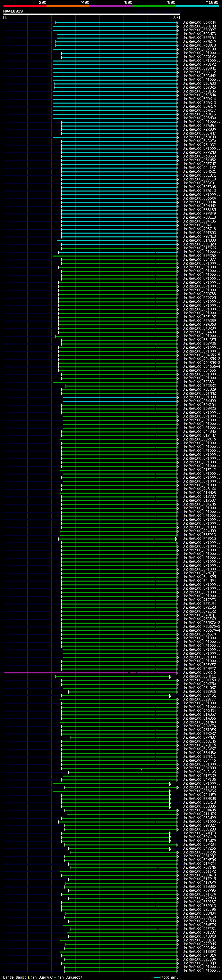Select the cyan ~100% identity legend bar
Viewport: 222px width, 980px height.
[197, 6]
